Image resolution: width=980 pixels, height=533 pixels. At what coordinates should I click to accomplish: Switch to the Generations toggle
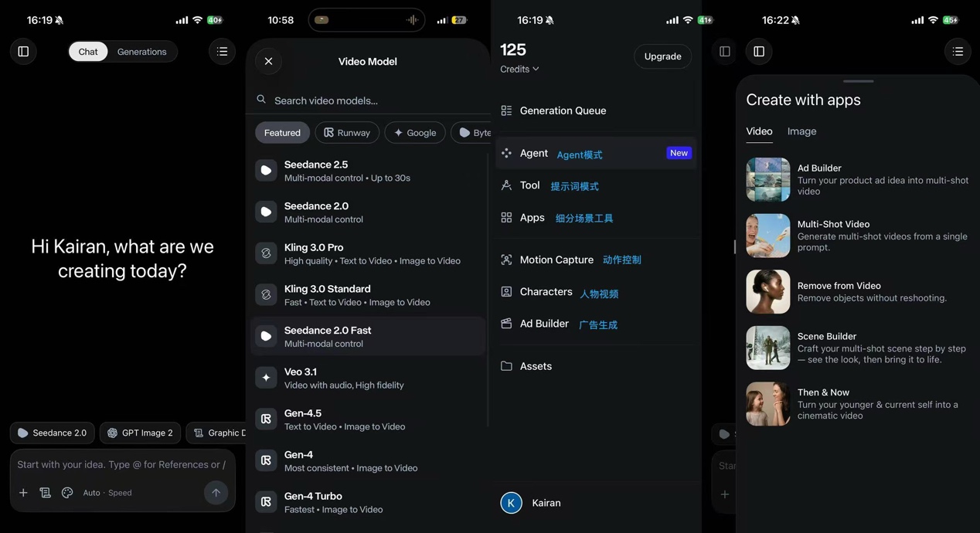click(141, 52)
